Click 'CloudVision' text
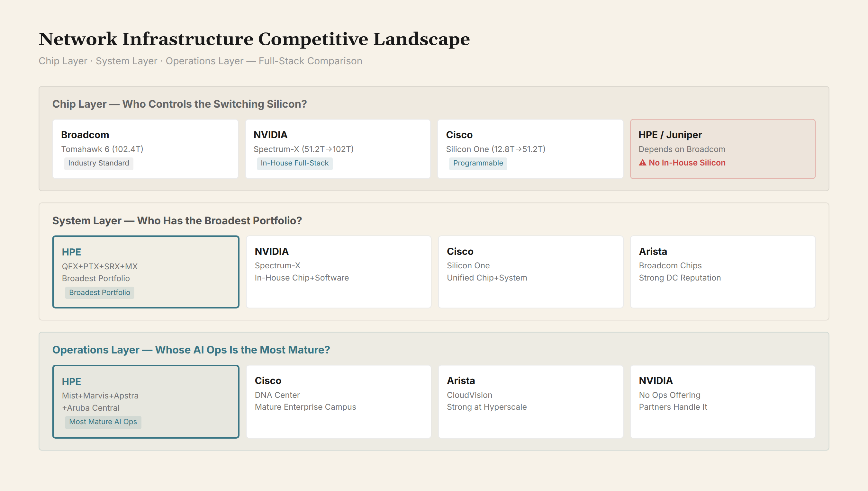Viewport: 868px width, 491px height. point(470,395)
